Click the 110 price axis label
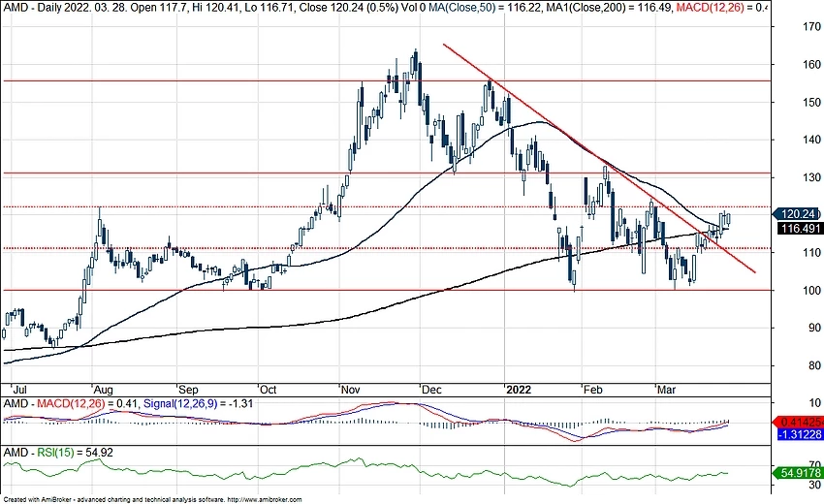 tap(812, 252)
